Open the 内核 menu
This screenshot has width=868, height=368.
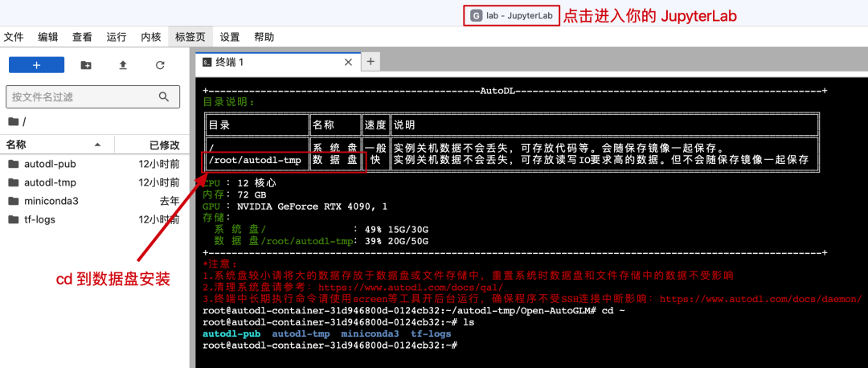coord(151,37)
